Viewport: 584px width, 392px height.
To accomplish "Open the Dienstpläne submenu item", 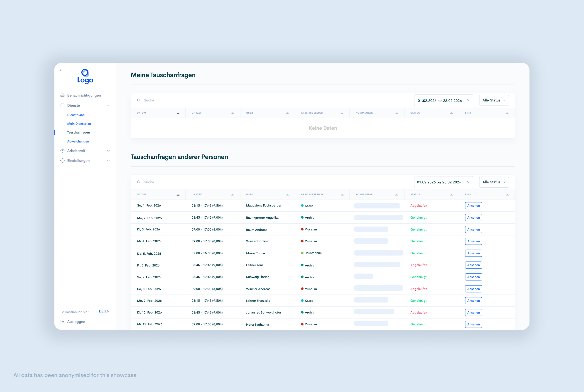I will coord(76,115).
